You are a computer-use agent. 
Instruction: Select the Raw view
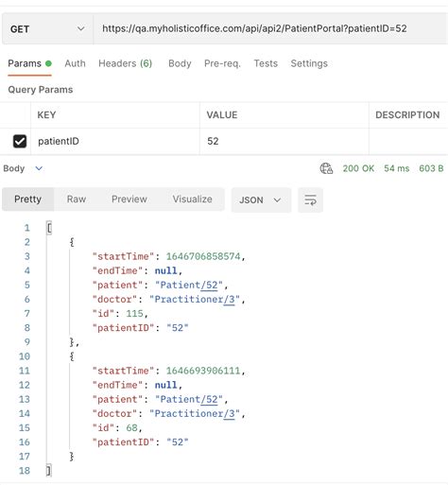point(77,199)
